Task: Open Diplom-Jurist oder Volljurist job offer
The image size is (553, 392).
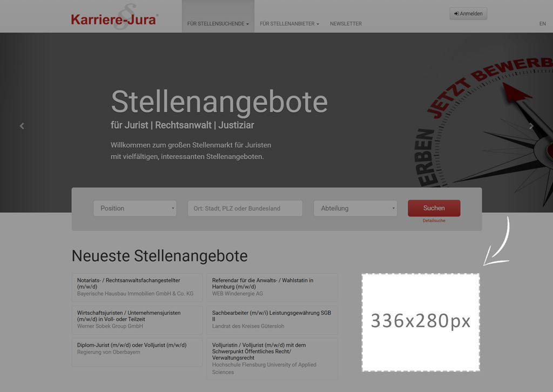Action: (131, 345)
